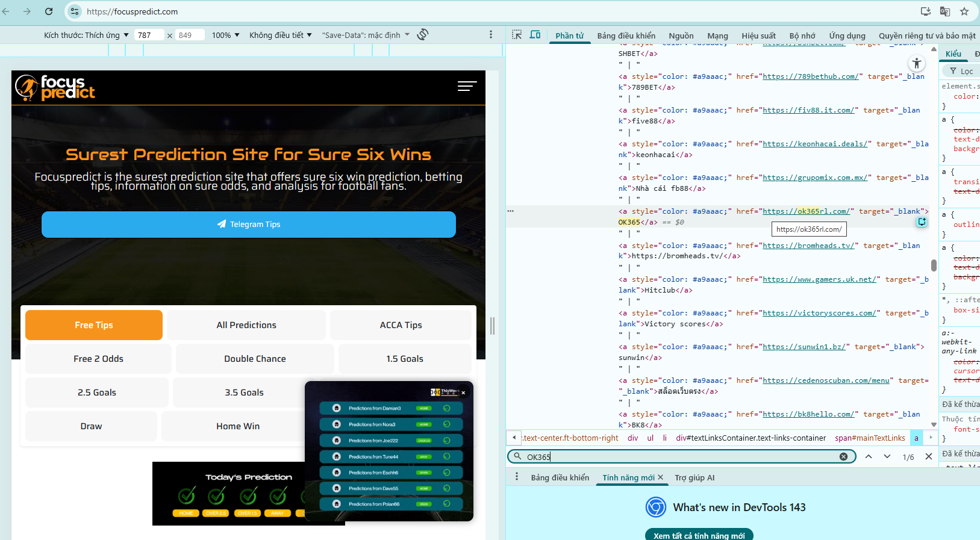Screen dimensions: 980x540
Task: Toggle device toolbar mode icon
Action: click(x=535, y=35)
